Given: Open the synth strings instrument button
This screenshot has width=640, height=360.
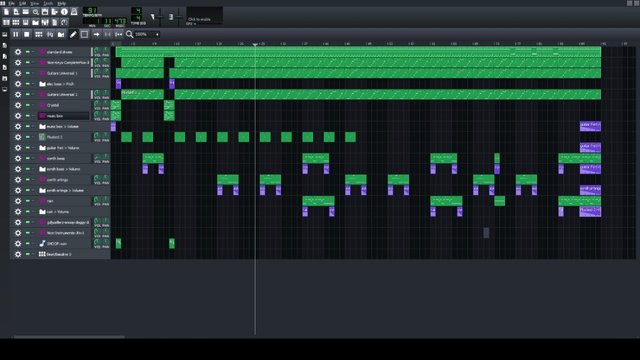Looking at the screenshot, I should pyautogui.click(x=64, y=180).
